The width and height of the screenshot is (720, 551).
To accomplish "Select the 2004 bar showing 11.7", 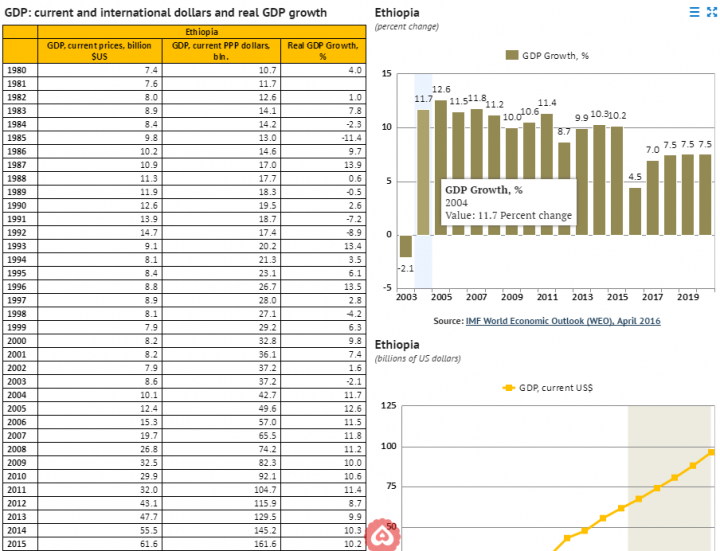I will 423,173.
